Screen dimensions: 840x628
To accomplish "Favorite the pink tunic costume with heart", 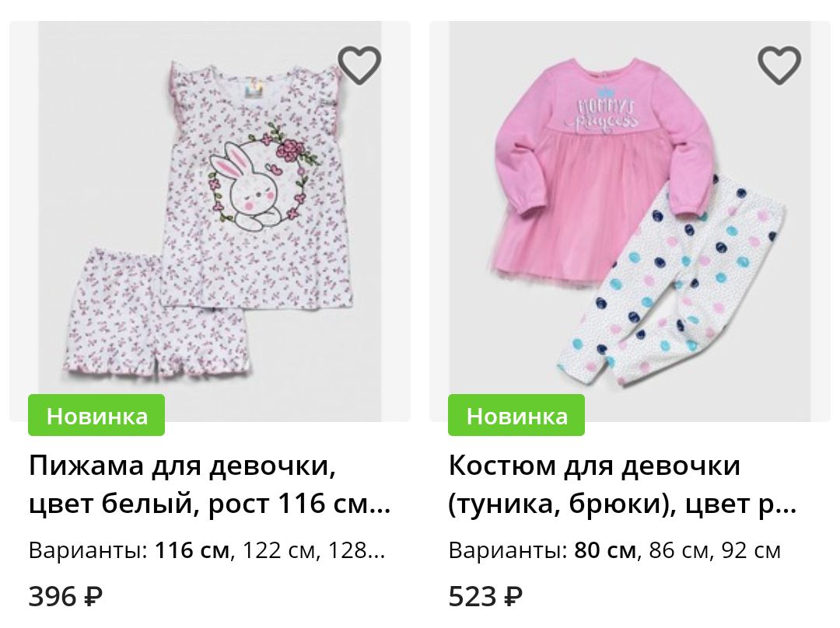I will (779, 65).
